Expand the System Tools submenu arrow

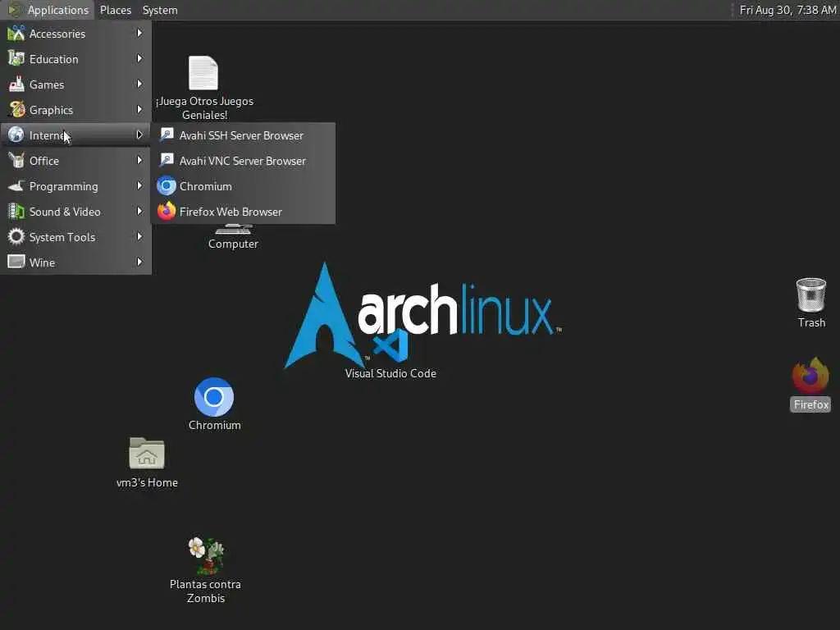139,237
